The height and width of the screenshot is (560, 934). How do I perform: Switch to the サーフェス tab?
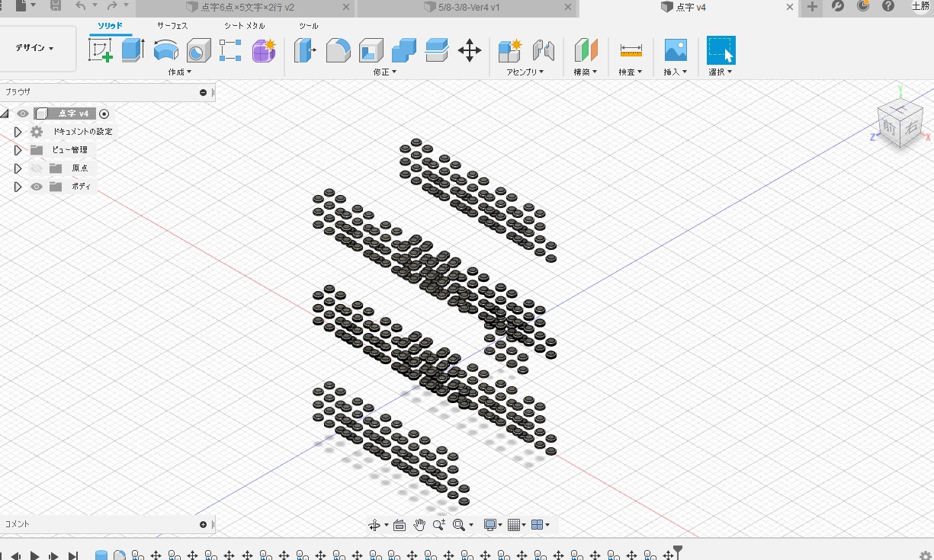point(172,26)
